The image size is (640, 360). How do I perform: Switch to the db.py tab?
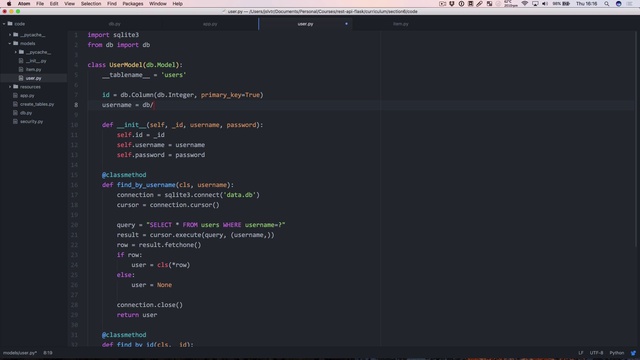[x=115, y=24]
